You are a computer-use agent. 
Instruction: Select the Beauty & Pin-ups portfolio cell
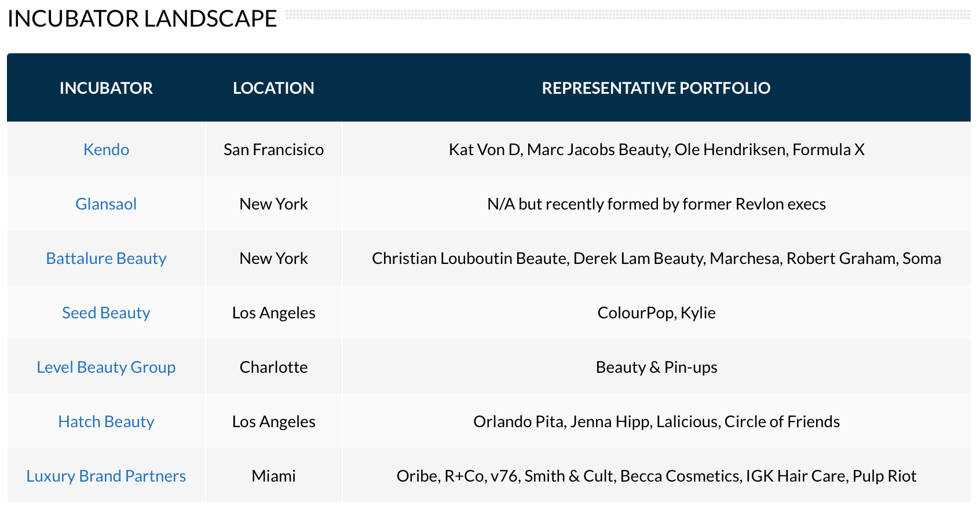pos(656,367)
